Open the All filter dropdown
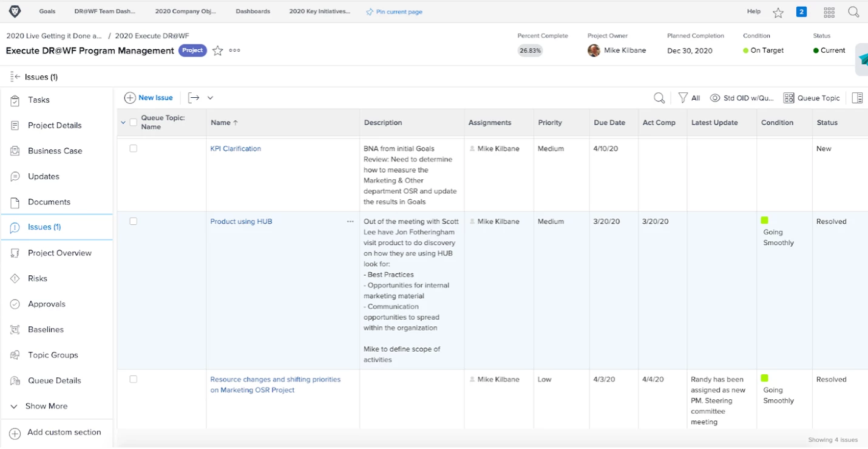Viewport: 868px width, 449px height. coord(689,98)
